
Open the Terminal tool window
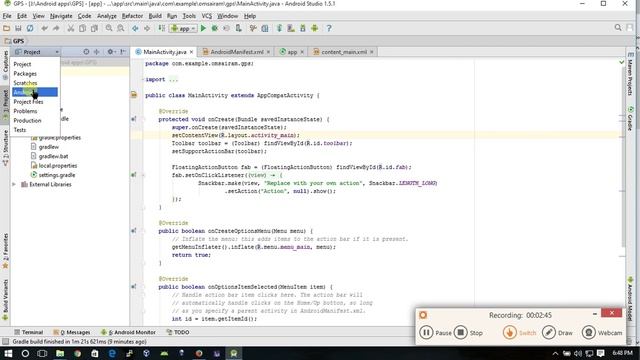(x=29, y=332)
